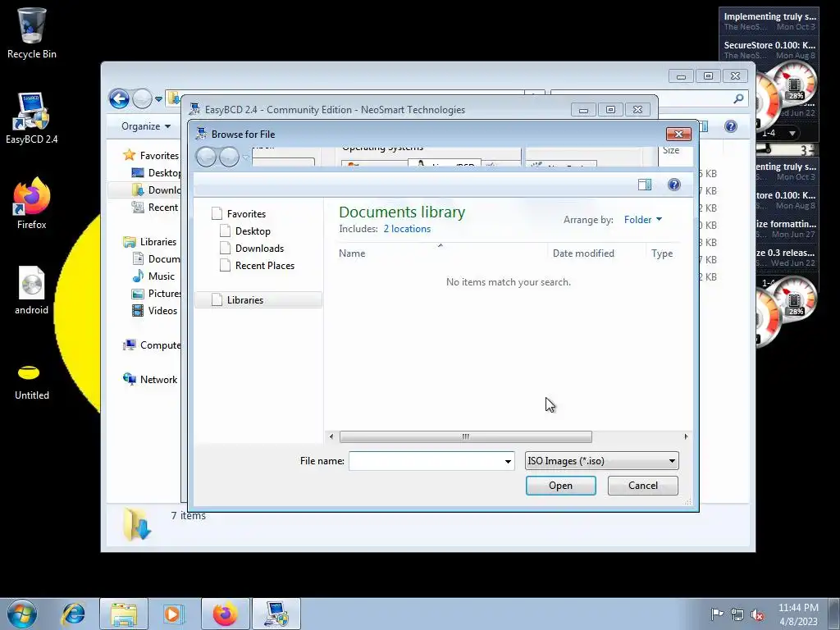This screenshot has height=630, width=840.
Task: Open the Arrange by Folder dropdown
Action: pyautogui.click(x=643, y=220)
